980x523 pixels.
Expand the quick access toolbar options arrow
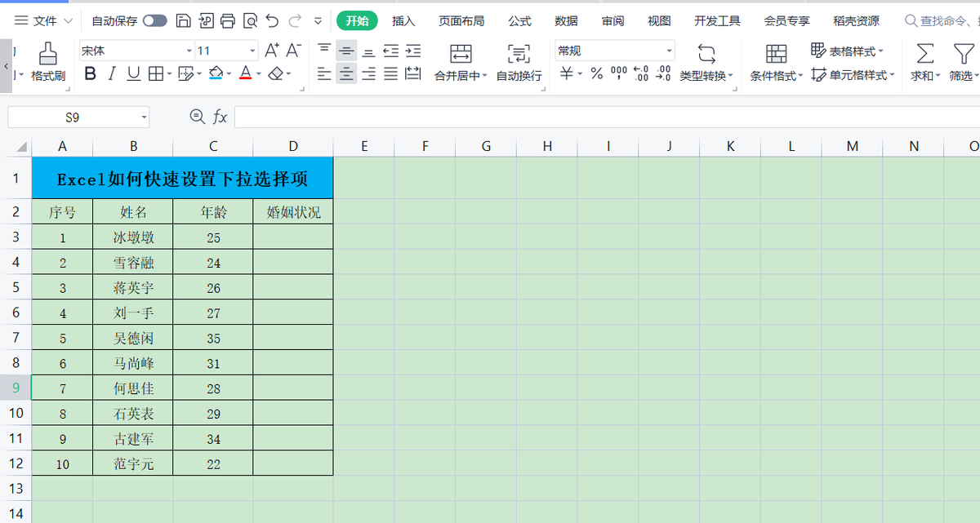(318, 20)
